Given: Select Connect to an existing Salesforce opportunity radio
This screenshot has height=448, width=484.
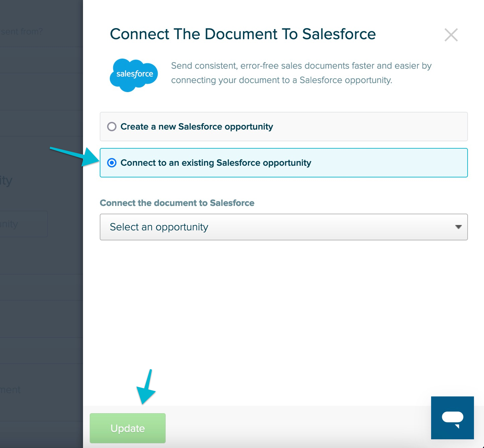Looking at the screenshot, I should (x=112, y=163).
